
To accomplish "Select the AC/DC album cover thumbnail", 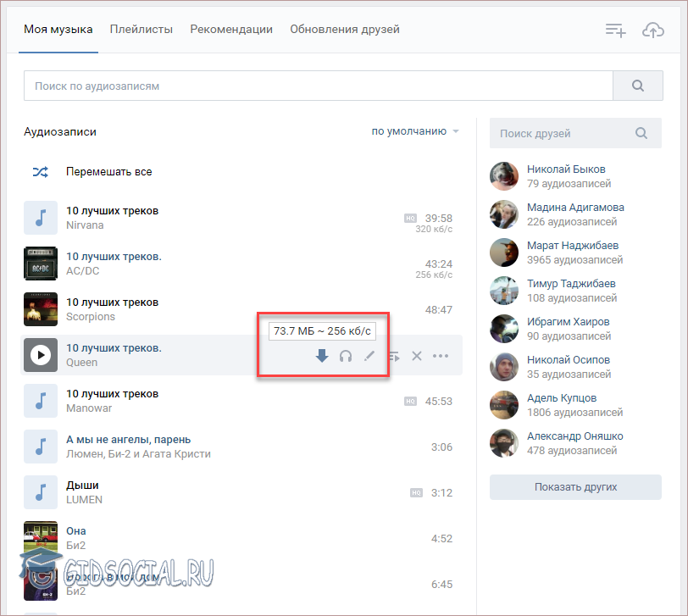I will coord(41,264).
